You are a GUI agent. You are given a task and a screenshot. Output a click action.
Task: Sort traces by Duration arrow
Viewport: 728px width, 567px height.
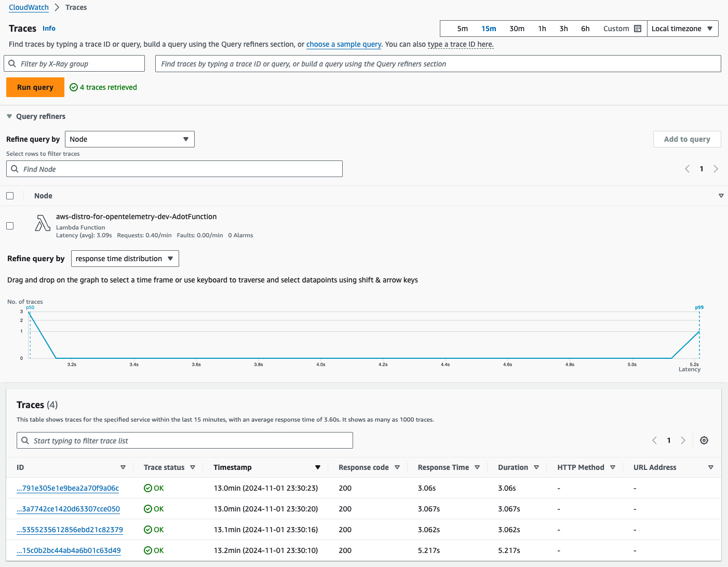(x=536, y=467)
